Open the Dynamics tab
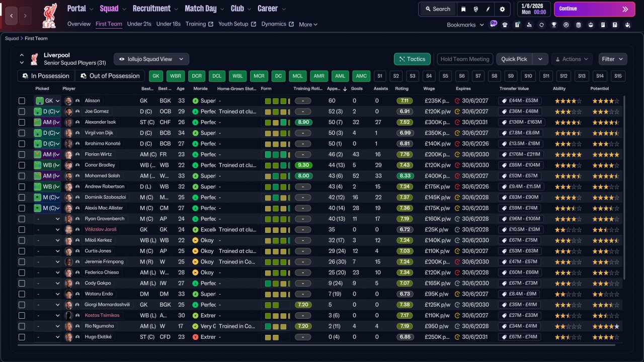This screenshot has width=644, height=362. 278,24
